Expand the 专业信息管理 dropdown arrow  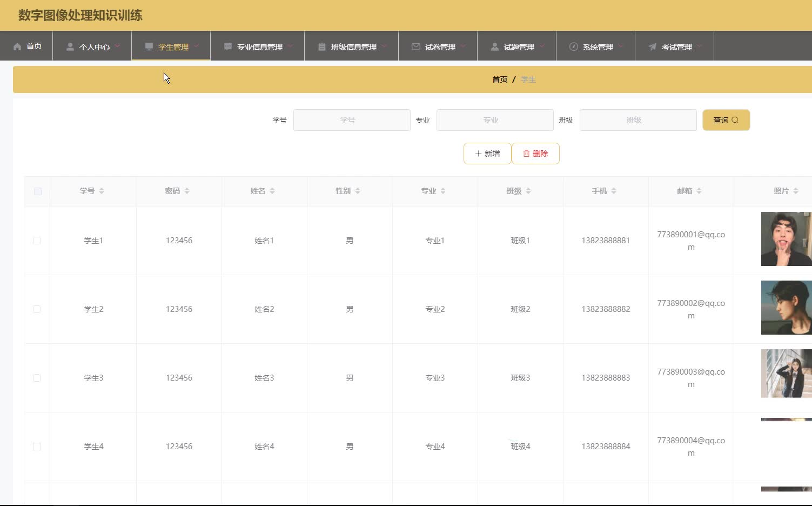pos(290,46)
